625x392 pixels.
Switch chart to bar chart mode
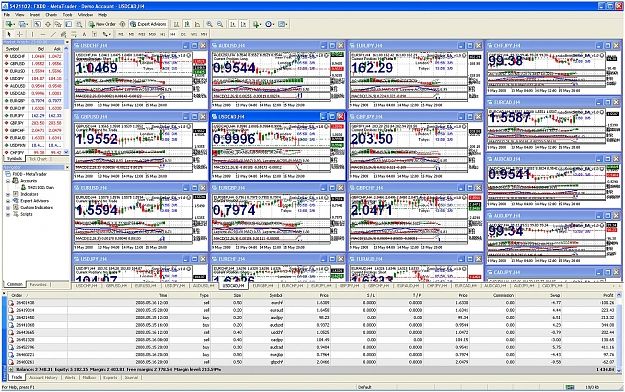pyautogui.click(x=176, y=24)
